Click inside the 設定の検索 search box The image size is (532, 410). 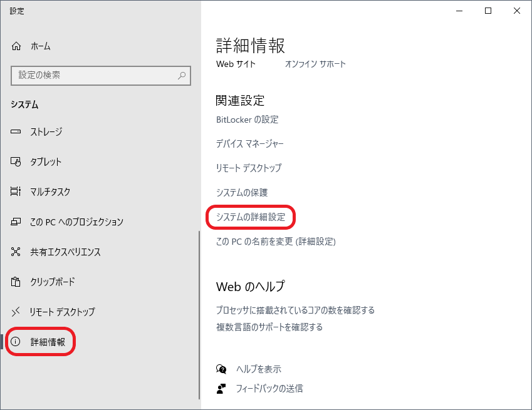click(94, 75)
